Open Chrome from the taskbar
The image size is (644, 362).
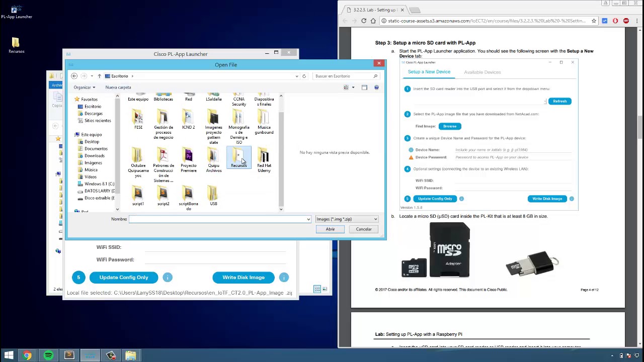(27, 355)
